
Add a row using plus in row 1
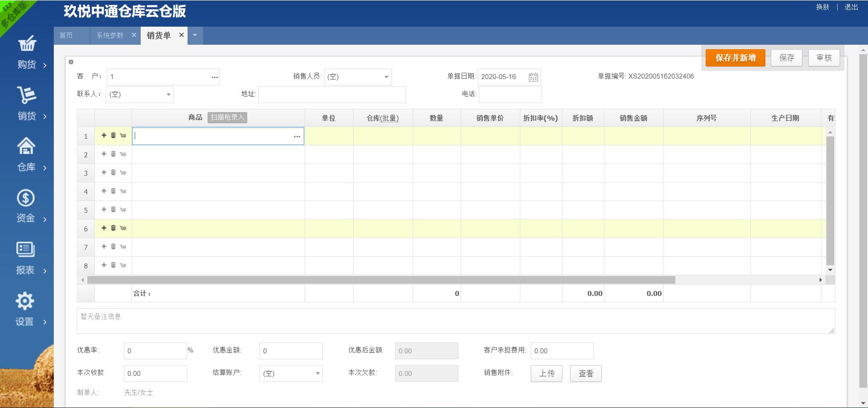pyautogui.click(x=104, y=136)
